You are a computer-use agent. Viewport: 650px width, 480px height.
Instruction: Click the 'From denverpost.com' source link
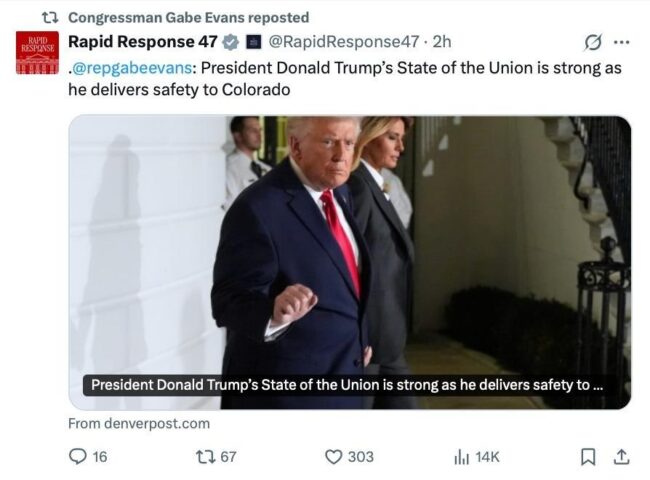click(x=139, y=424)
